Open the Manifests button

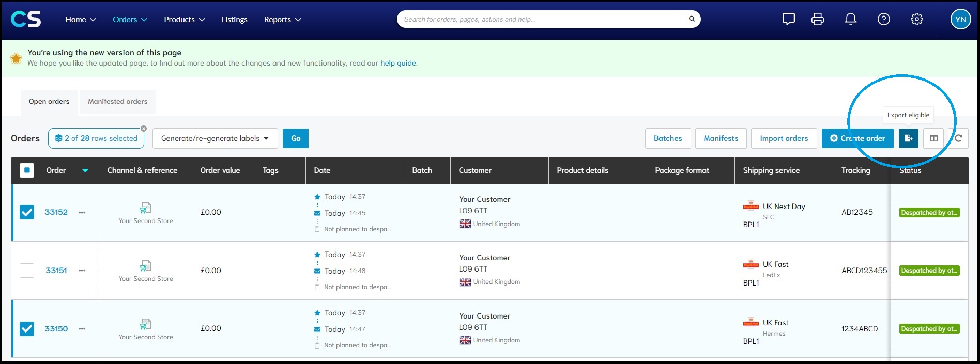coord(721,138)
